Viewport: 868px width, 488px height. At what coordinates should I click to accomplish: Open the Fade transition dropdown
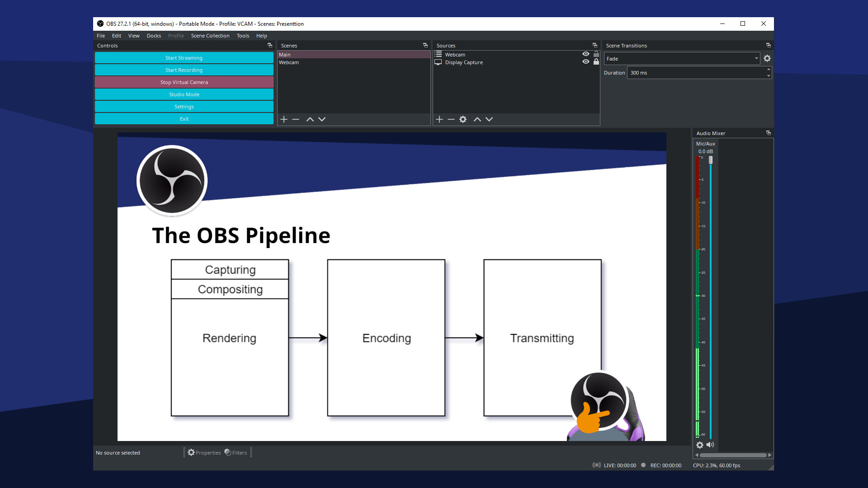(x=756, y=58)
